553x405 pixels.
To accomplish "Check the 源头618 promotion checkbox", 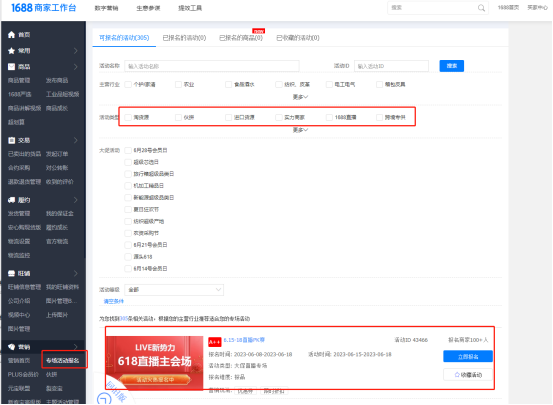I will pyautogui.click(x=128, y=257).
